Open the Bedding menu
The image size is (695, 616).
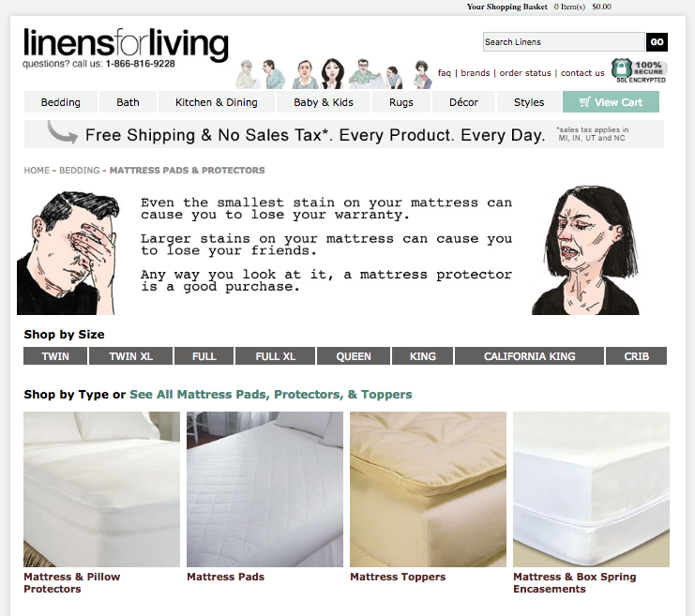coord(61,102)
